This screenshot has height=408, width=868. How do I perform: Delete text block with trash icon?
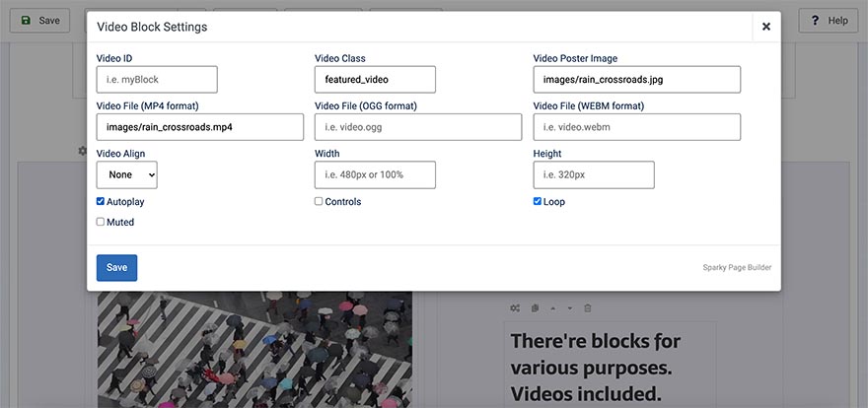[588, 307]
